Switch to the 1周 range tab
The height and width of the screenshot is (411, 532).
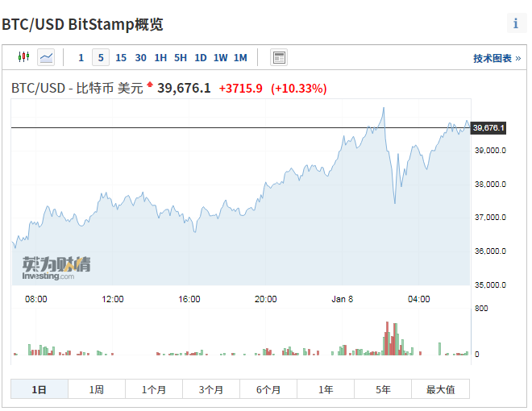pos(97,389)
